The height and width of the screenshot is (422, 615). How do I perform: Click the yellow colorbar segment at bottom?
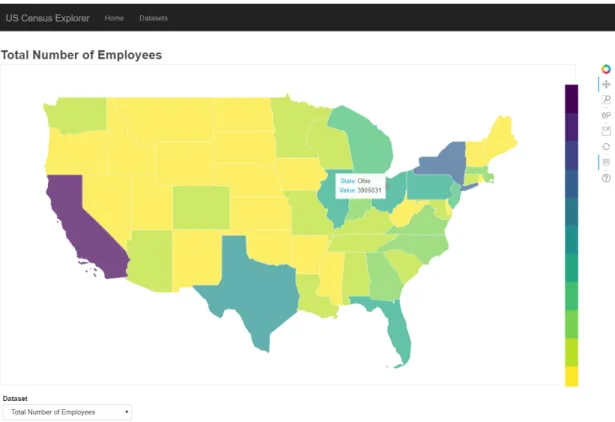tap(571, 377)
